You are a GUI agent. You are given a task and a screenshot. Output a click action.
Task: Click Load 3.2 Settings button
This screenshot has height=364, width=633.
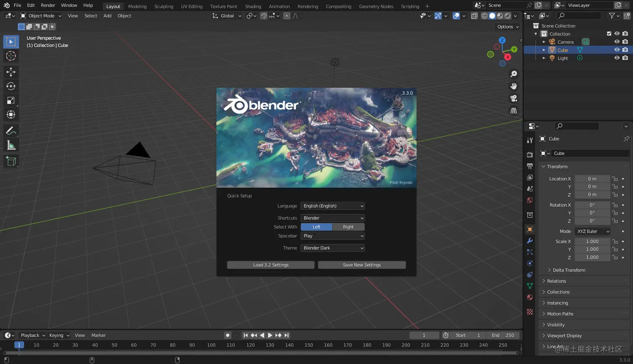pyautogui.click(x=270, y=265)
